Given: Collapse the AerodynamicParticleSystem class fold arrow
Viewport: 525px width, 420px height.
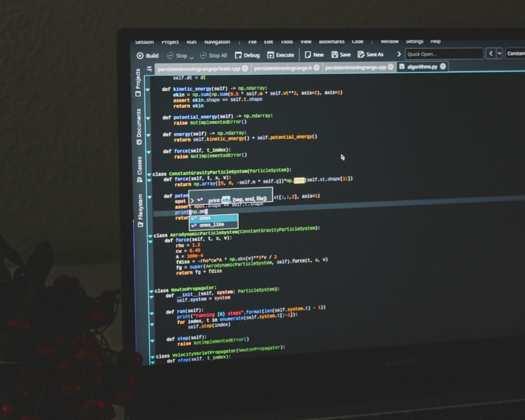Looking at the screenshot, I should tap(150, 236).
